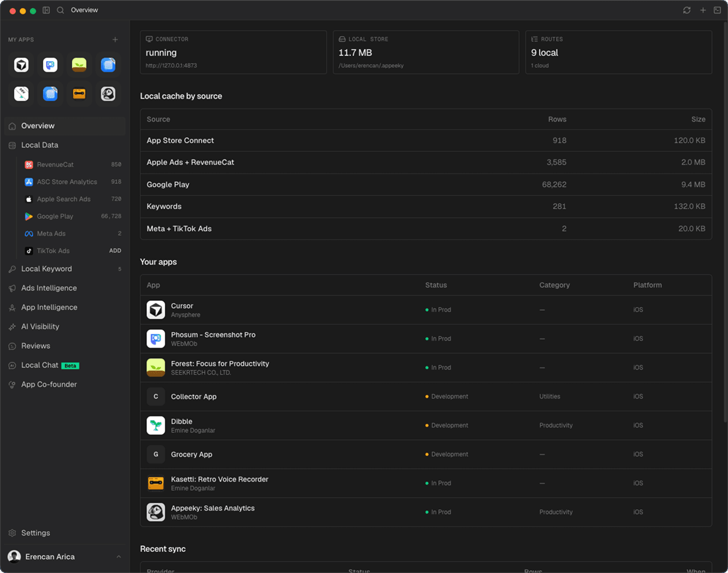Click the Connector running card

[233, 52]
